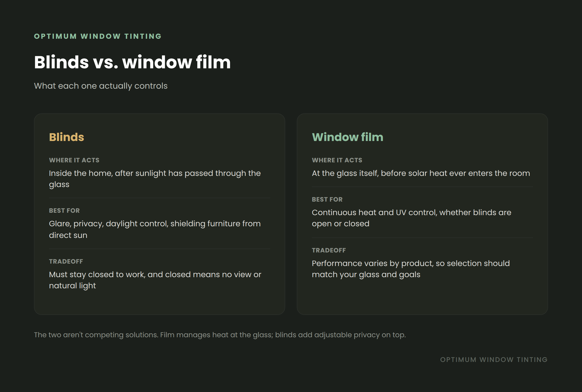Viewport: 582px width, 392px height.
Task: Select the 'Blinds vs. window film' title
Action: pos(132,62)
